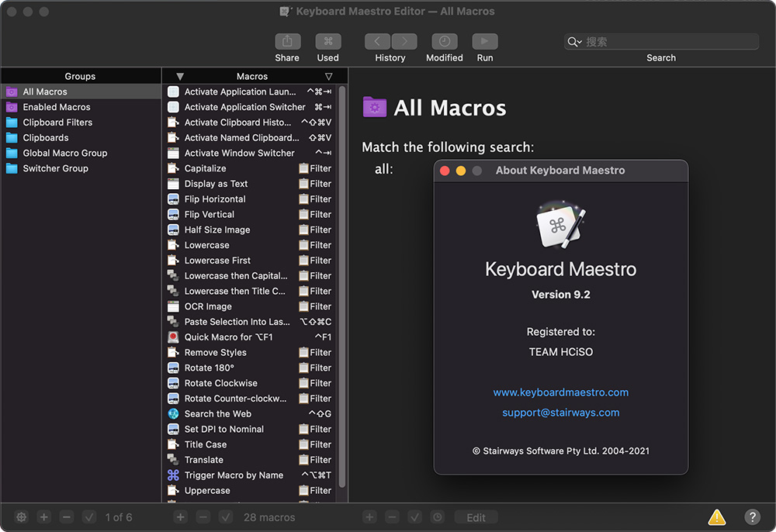Viewport: 776px width, 532px height.
Task: Remove the selected action
Action: click(x=393, y=517)
